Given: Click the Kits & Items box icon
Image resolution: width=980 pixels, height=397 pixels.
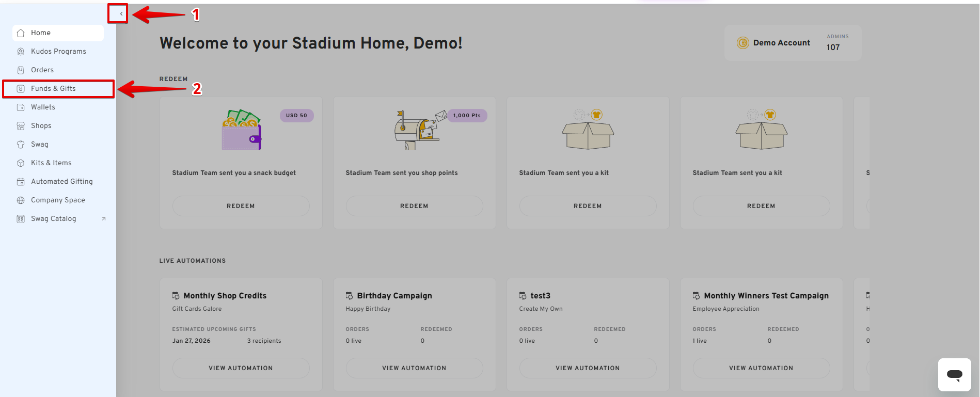Looking at the screenshot, I should click(x=21, y=163).
